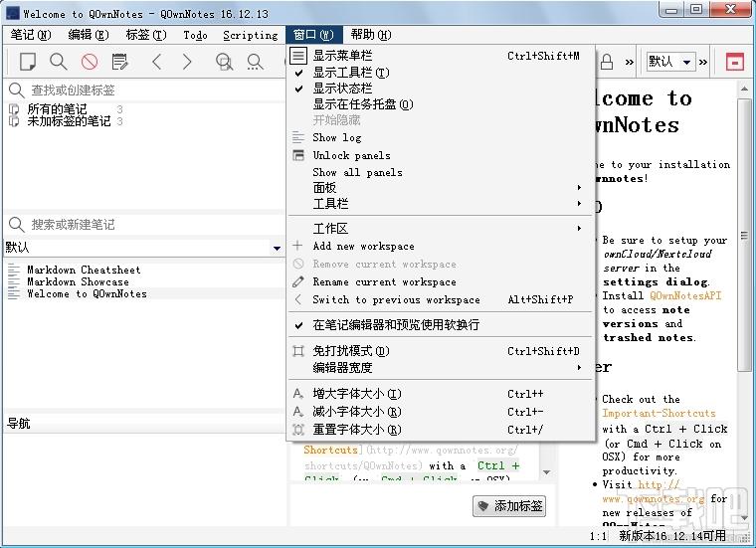Expand toolbar overflow chevron after 默认 dropdown
The height and width of the screenshot is (548, 756).
point(703,62)
